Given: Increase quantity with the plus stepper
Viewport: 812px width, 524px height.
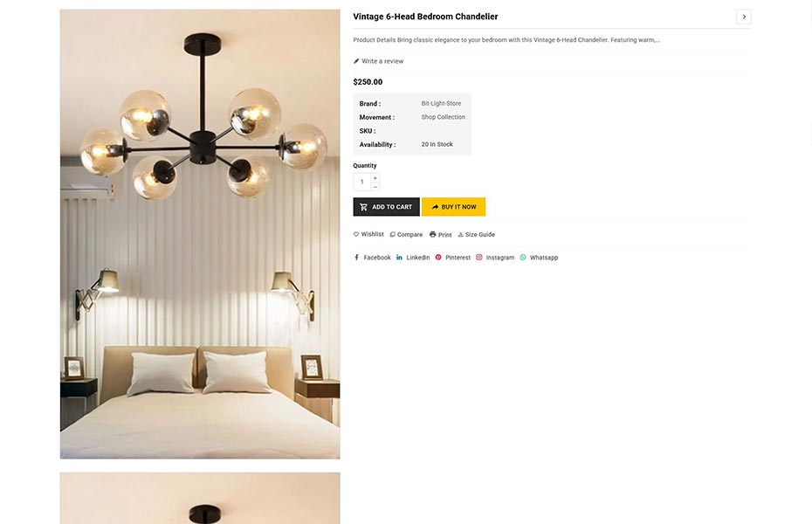Looking at the screenshot, I should pos(375,177).
